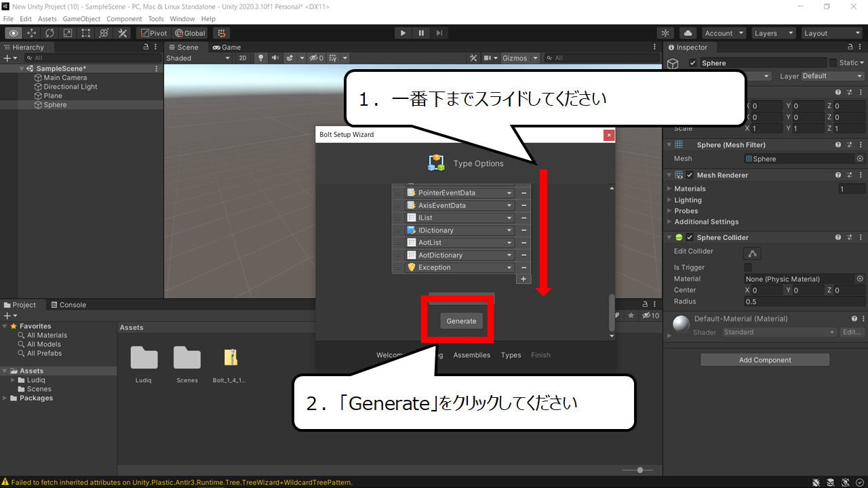Go to Types step in wizard
The image size is (868, 488).
point(511,355)
